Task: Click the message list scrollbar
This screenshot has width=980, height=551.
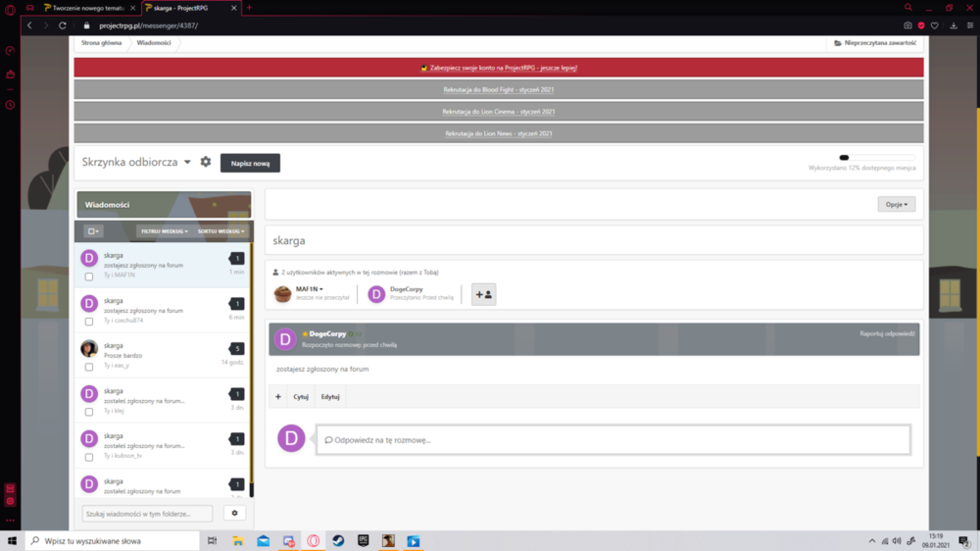Action: [252, 363]
